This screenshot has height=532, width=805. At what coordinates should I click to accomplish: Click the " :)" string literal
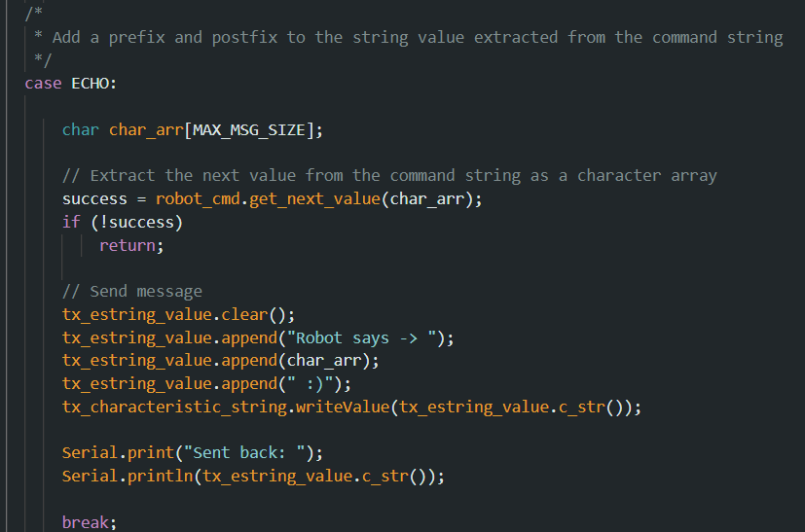click(x=311, y=384)
